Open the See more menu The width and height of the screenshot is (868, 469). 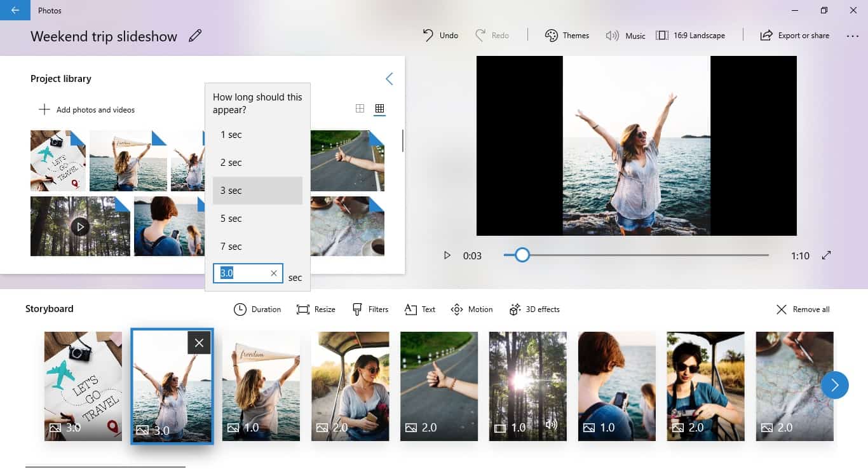tap(853, 37)
